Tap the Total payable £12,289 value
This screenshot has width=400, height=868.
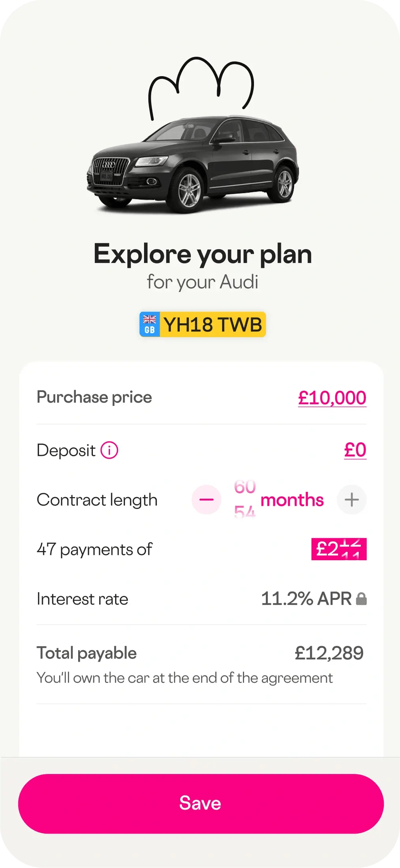(x=330, y=653)
